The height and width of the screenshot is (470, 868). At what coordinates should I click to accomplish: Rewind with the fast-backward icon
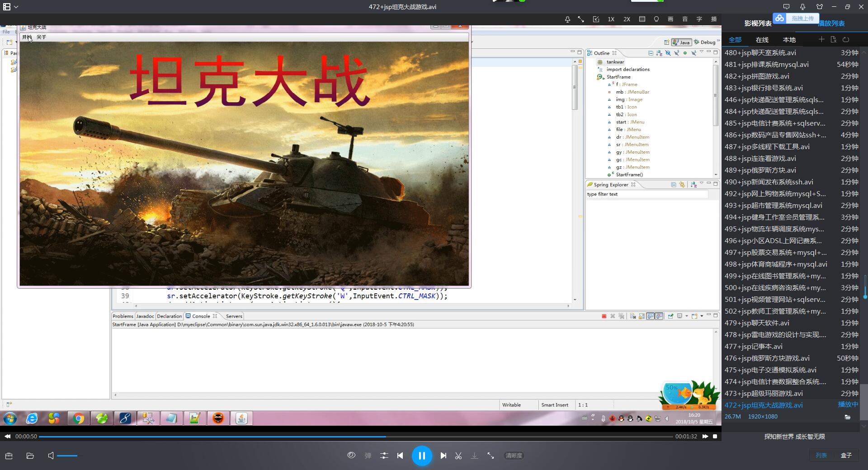click(x=8, y=437)
